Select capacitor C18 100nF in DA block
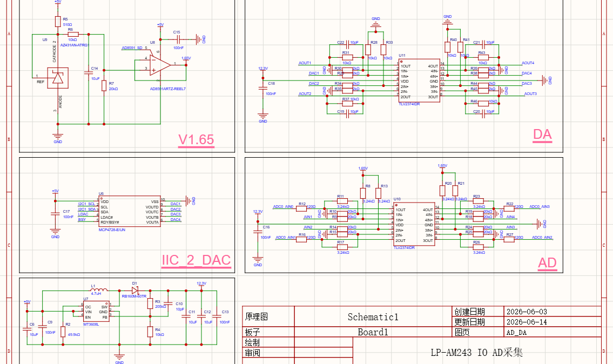This screenshot has height=364, width=613. [262, 88]
